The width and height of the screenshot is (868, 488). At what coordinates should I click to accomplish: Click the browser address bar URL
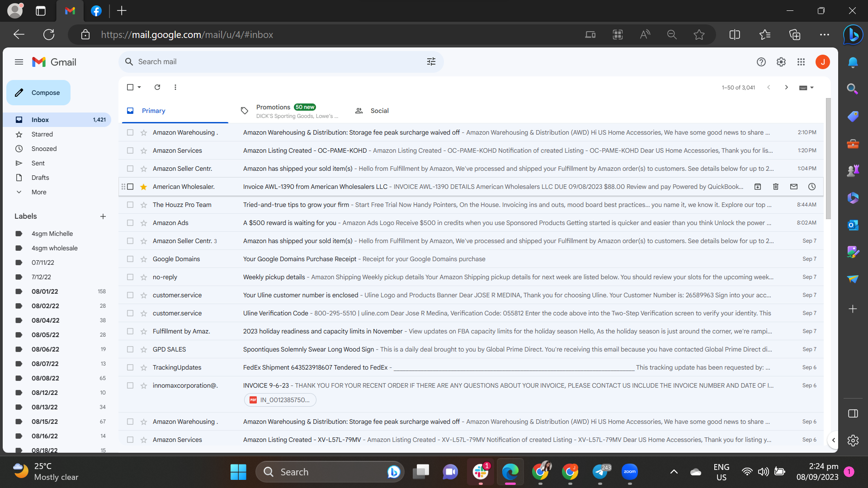[187, 35]
